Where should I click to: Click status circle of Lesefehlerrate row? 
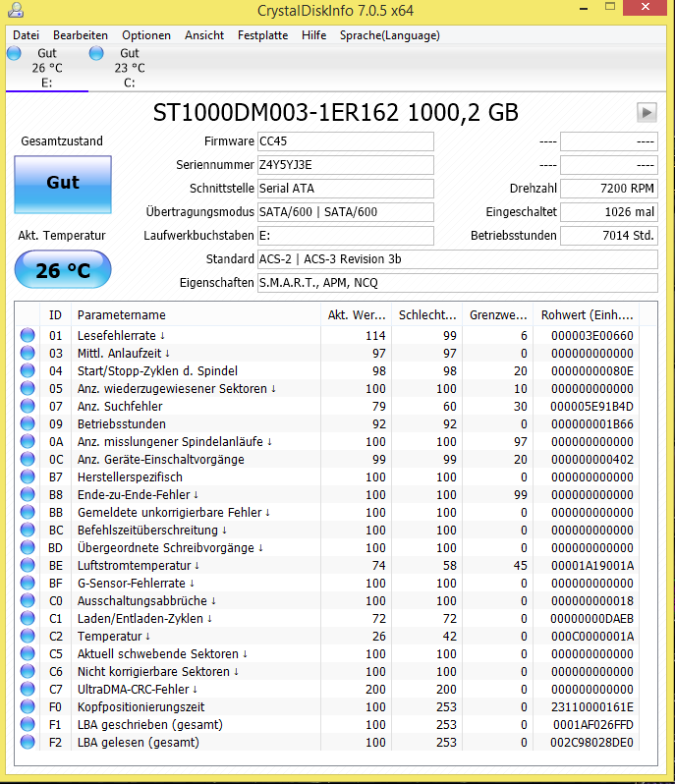tap(28, 335)
